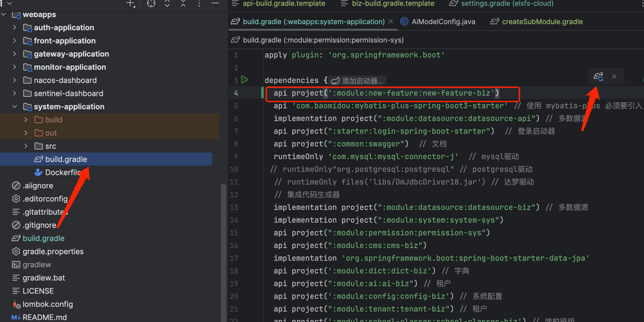Open project panel options three-dot menu
The height and width of the screenshot is (322, 644).
[199, 4]
